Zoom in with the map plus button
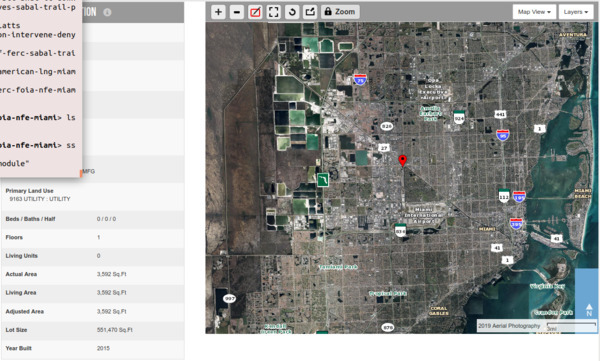 click(218, 12)
